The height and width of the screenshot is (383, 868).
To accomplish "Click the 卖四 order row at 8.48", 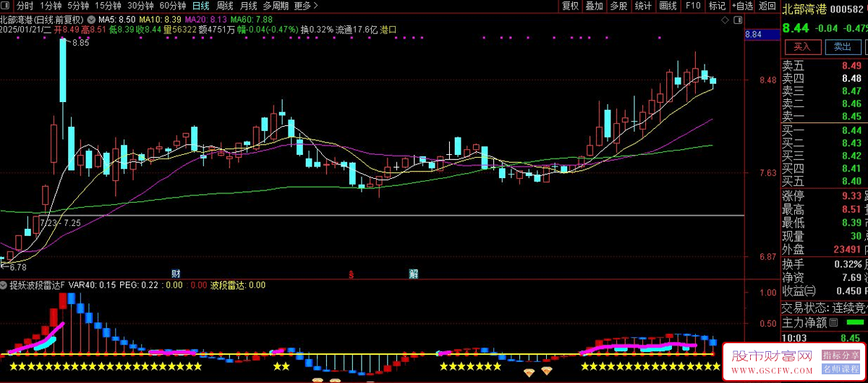I will pyautogui.click(x=824, y=78).
